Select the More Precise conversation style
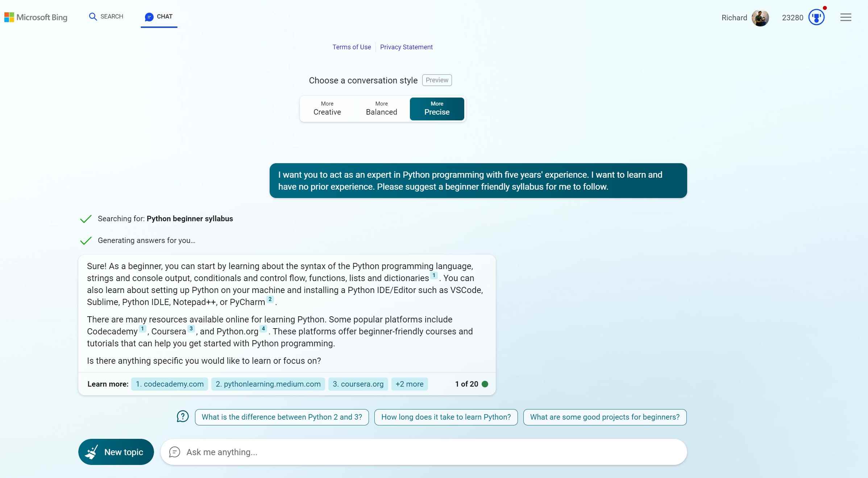The image size is (868, 478). [437, 108]
